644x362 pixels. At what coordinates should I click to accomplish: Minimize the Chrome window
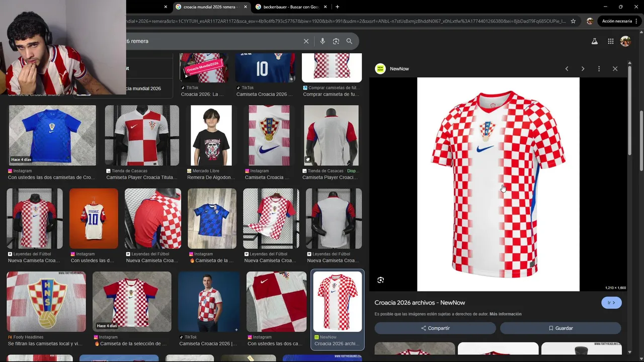pos(605,7)
